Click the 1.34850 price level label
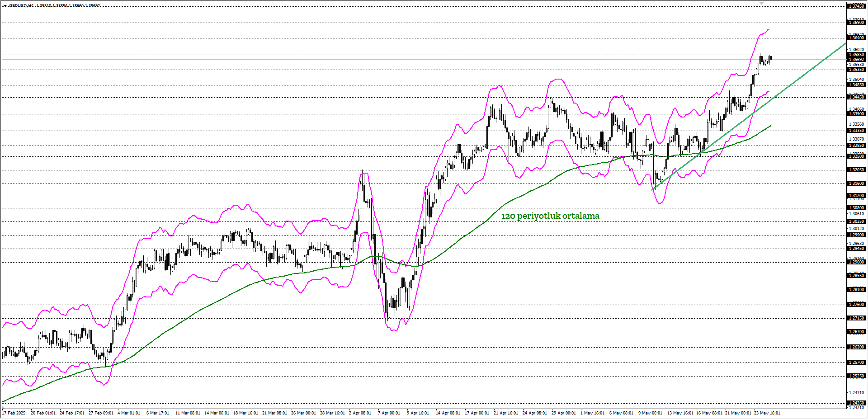This screenshot has height=419, width=868. tap(856, 85)
